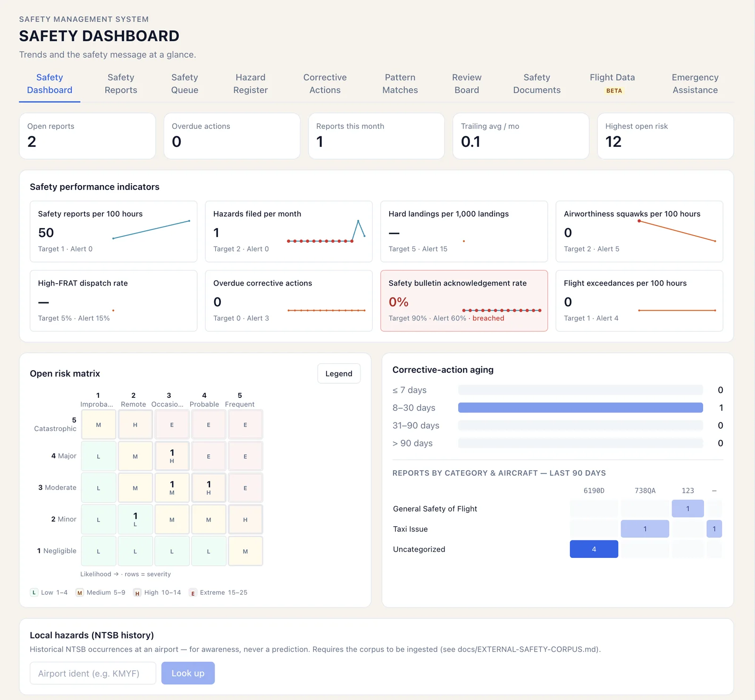Open the Hazards filed per month indicator card
Image resolution: width=755 pixels, height=700 pixels.
point(289,231)
